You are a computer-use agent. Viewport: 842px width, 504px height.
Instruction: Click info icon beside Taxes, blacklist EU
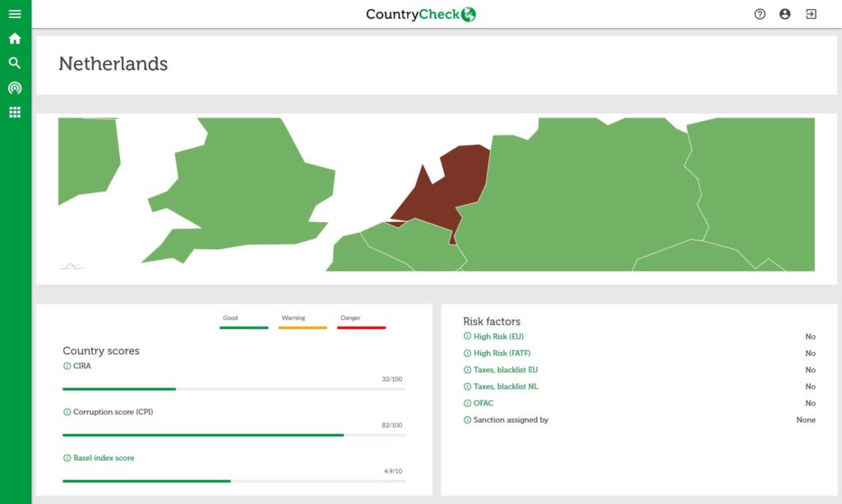(x=467, y=370)
